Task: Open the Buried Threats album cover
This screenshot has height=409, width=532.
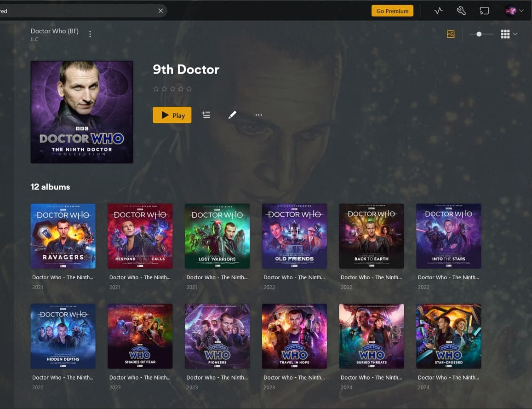Action: click(372, 336)
